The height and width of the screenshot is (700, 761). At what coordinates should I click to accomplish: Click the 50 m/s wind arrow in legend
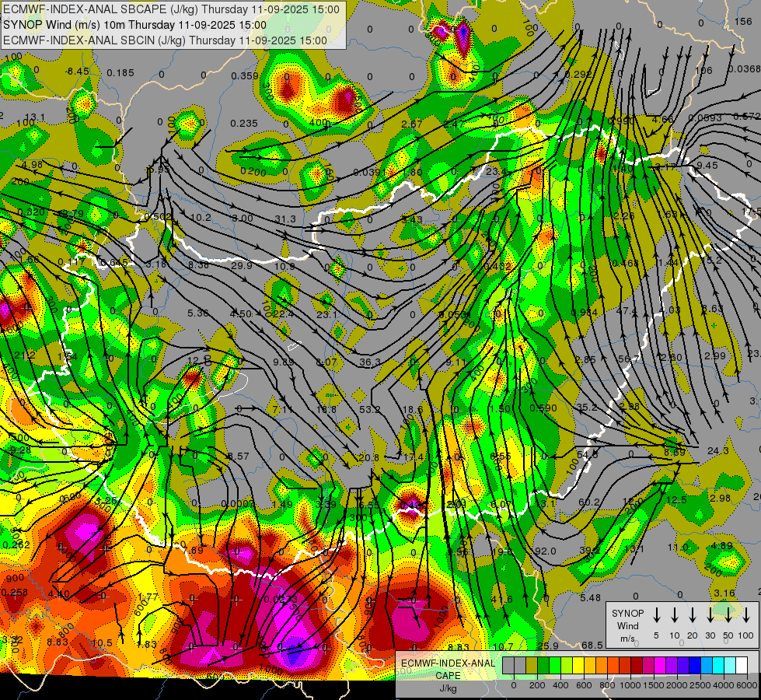(728, 614)
